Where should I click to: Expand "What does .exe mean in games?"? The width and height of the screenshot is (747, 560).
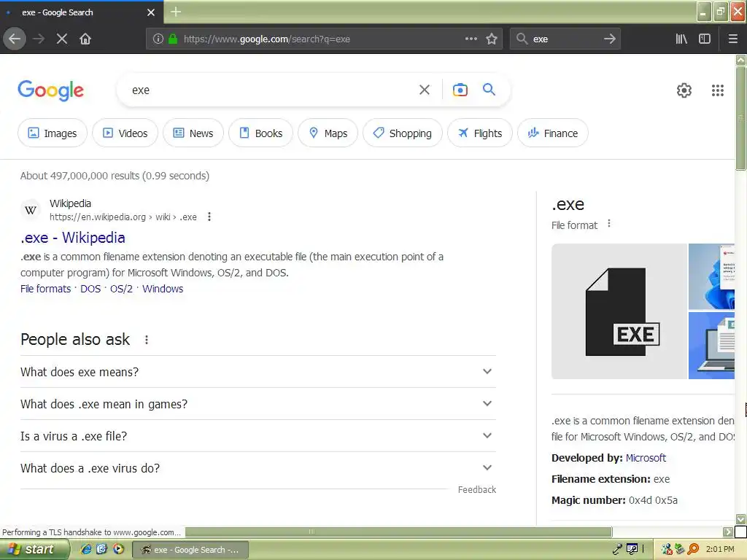tap(258, 404)
